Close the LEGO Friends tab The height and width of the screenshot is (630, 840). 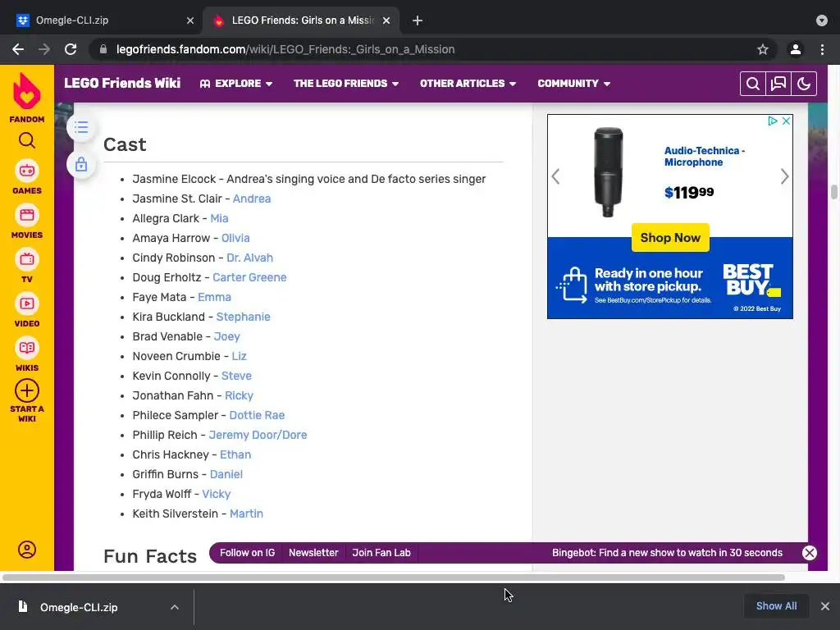386,21
